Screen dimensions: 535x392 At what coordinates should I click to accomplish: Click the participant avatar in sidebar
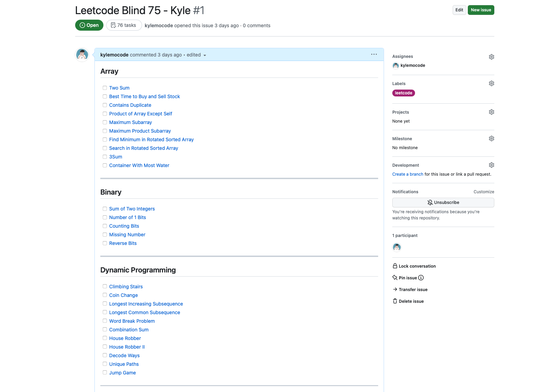397,247
